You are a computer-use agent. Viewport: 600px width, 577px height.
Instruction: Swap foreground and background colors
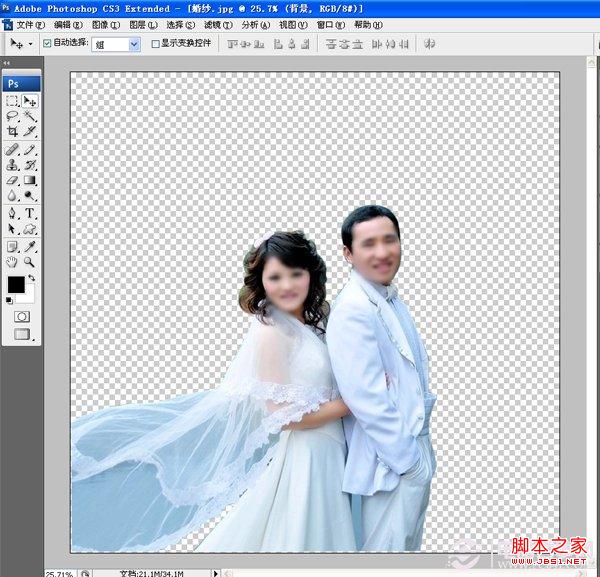pos(32,278)
